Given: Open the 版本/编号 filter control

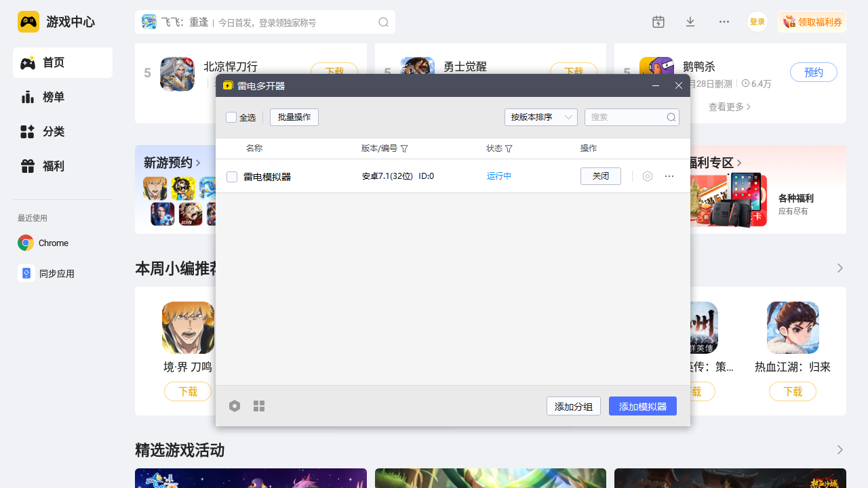Looking at the screenshot, I should tap(404, 148).
